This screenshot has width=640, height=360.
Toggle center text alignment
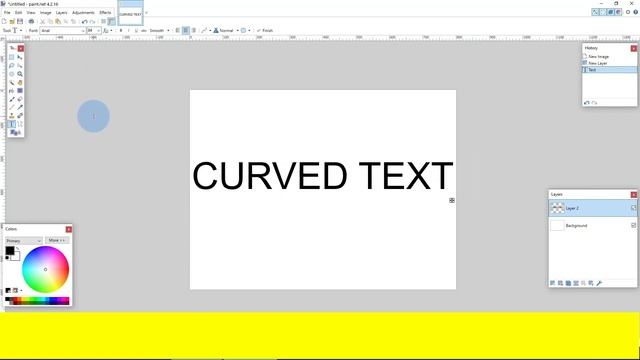[186, 31]
